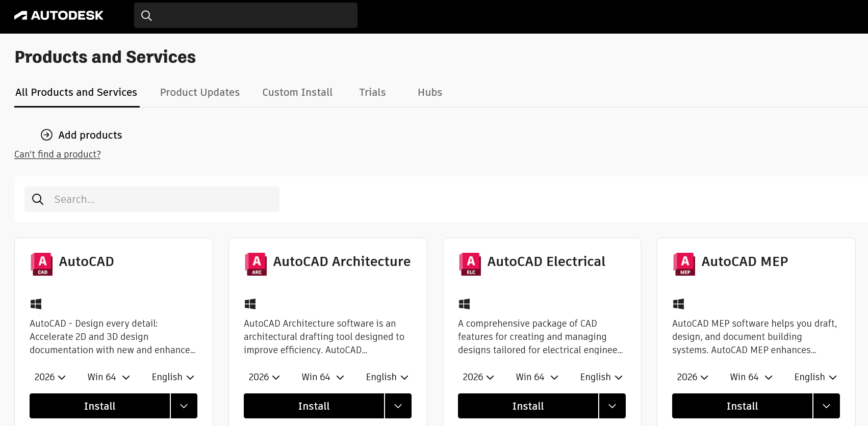Screen dimensions: 868x426
Task: Click the Autodesk logo
Action: click(x=59, y=15)
